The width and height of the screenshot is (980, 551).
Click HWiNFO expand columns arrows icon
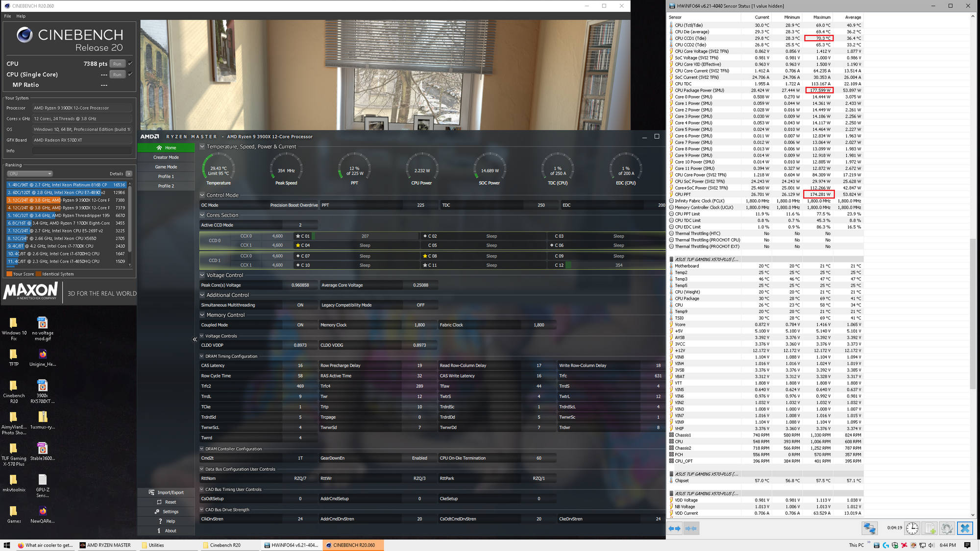click(675, 528)
